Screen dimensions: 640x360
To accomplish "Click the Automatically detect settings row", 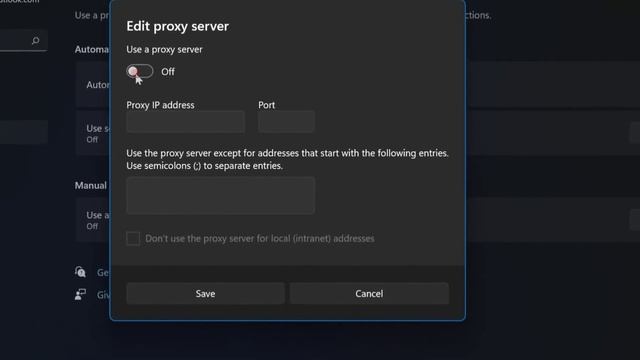I will point(93,85).
